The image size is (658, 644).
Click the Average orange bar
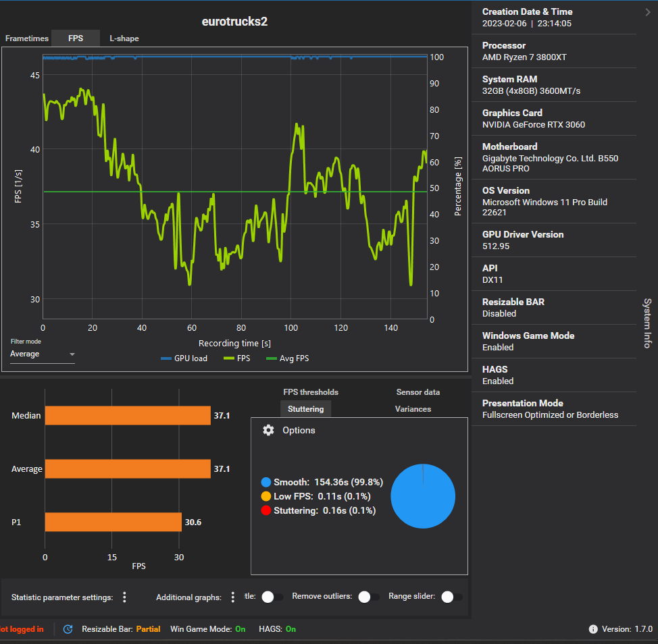click(x=128, y=468)
